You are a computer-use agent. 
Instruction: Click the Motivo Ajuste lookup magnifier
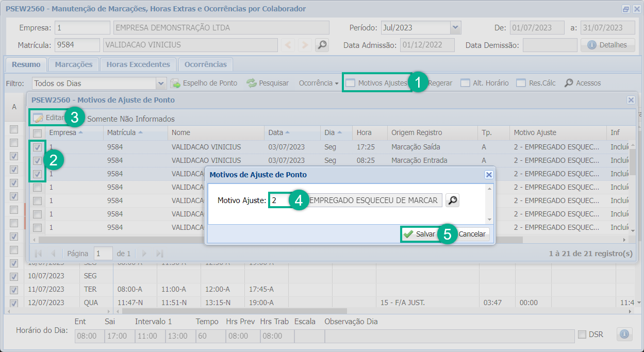point(452,200)
